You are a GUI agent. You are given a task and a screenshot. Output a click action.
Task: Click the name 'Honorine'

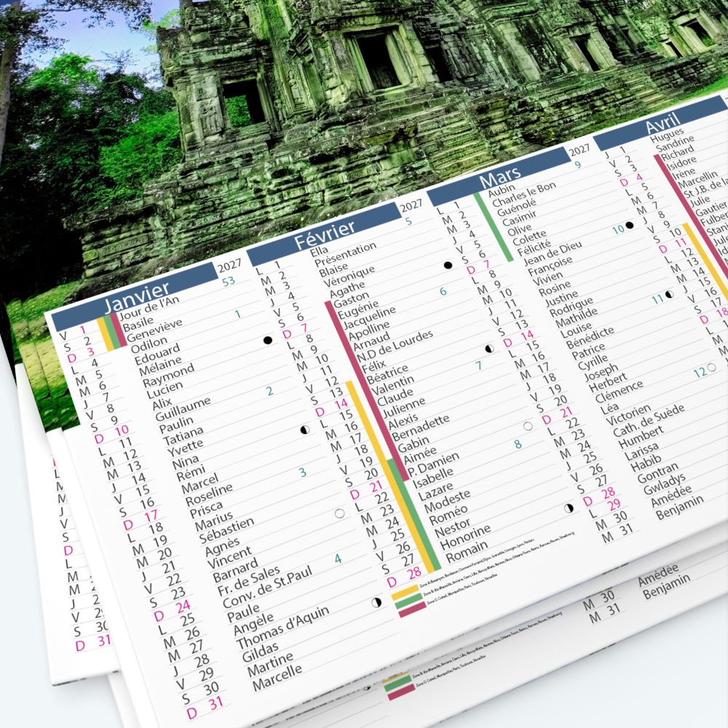pyautogui.click(x=465, y=537)
